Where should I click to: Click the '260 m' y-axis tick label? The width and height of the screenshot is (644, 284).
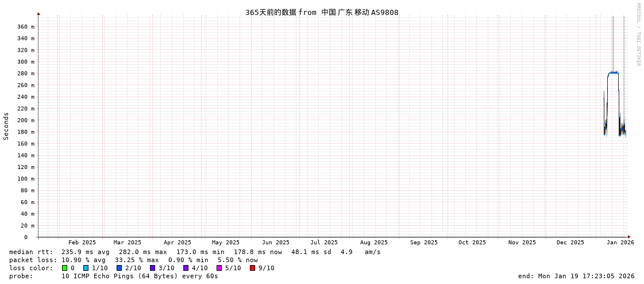(26, 85)
